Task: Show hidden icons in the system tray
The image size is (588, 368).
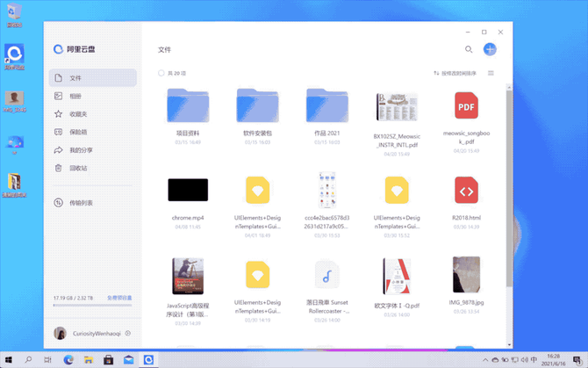Action: pos(484,360)
